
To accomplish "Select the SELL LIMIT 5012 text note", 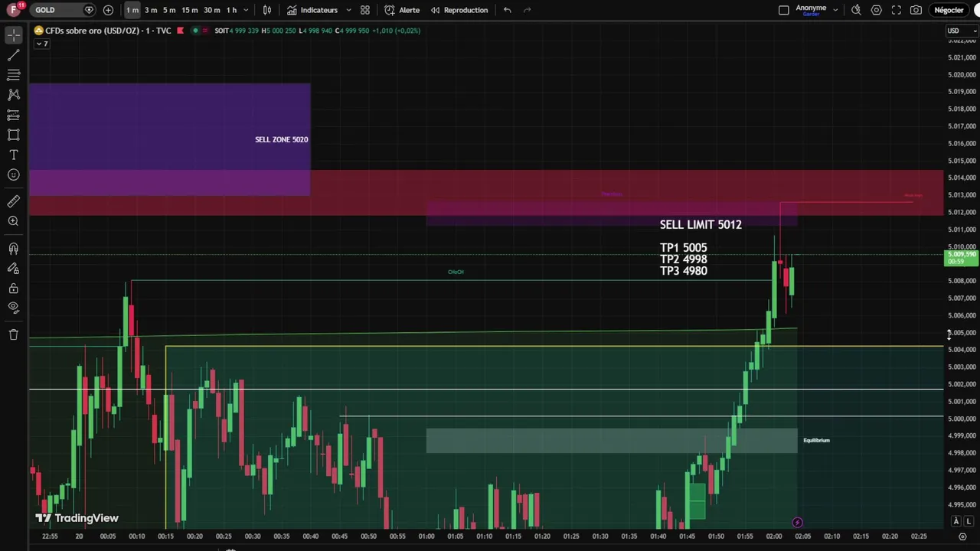I will pyautogui.click(x=701, y=224).
